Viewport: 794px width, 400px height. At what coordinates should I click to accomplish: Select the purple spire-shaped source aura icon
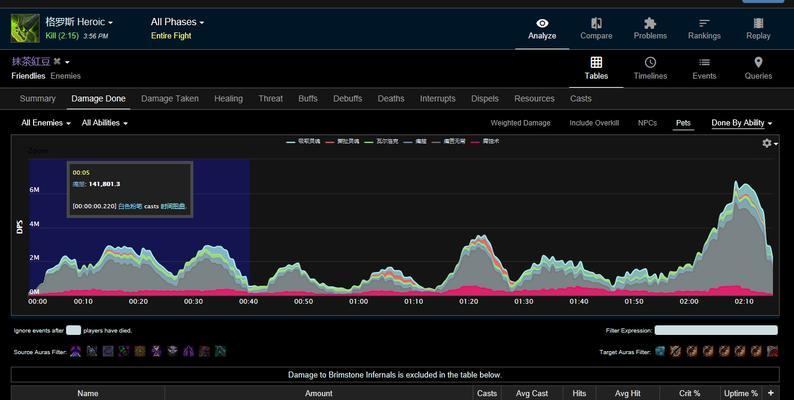(188, 351)
